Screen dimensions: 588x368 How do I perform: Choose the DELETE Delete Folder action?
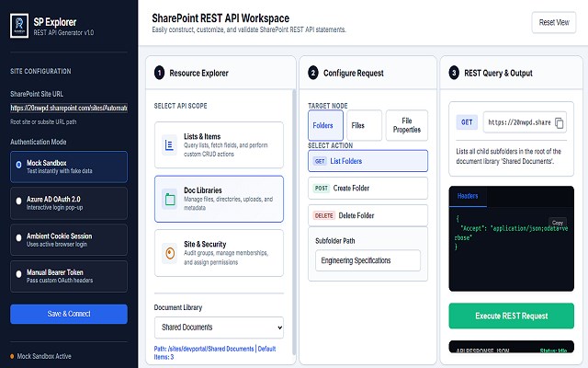(x=367, y=215)
